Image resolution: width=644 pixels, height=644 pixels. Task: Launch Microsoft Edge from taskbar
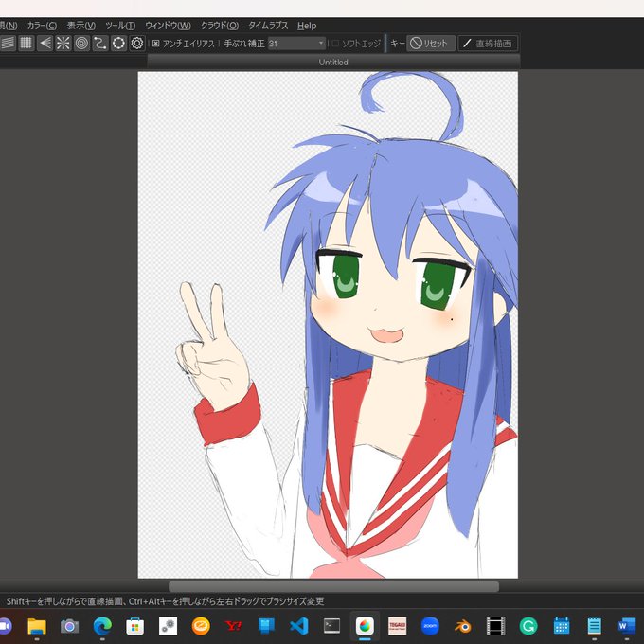[x=102, y=626]
